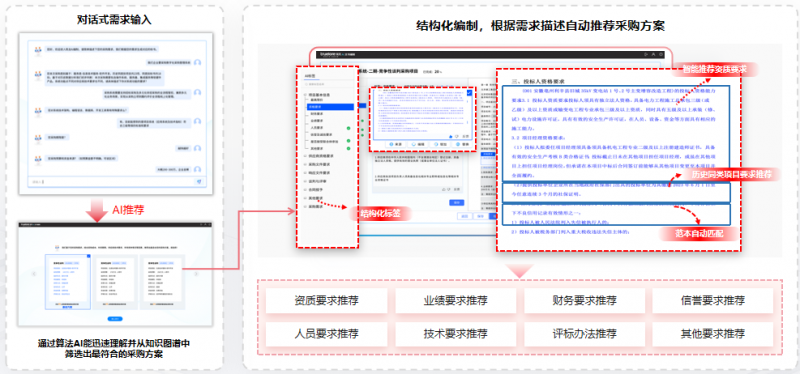Open the 资质要求推荐 card
Screen dimensions: 800x374
327,301
